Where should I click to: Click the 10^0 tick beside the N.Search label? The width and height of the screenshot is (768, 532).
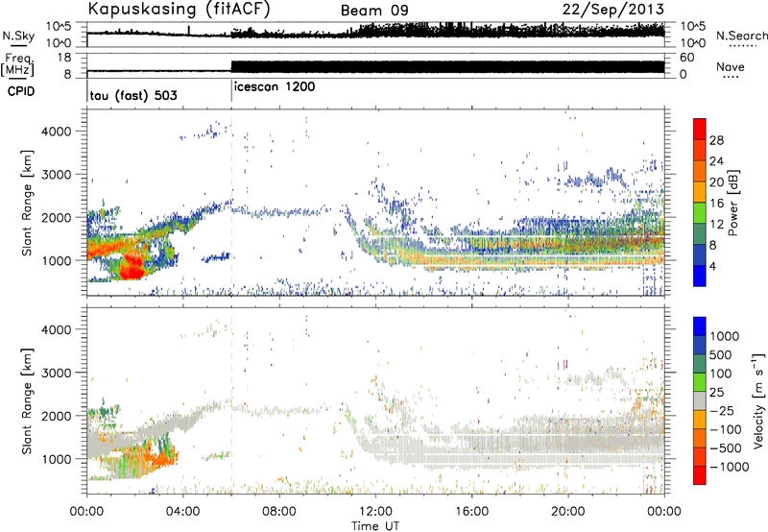click(x=693, y=43)
